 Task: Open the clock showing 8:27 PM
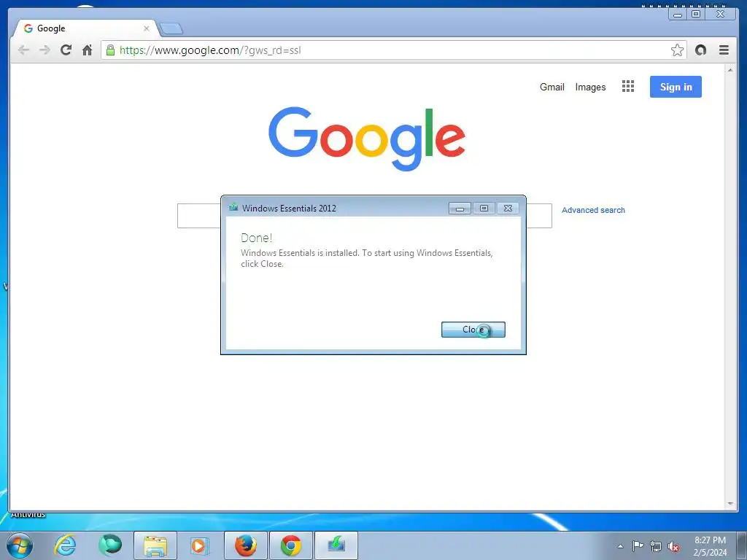[710, 545]
